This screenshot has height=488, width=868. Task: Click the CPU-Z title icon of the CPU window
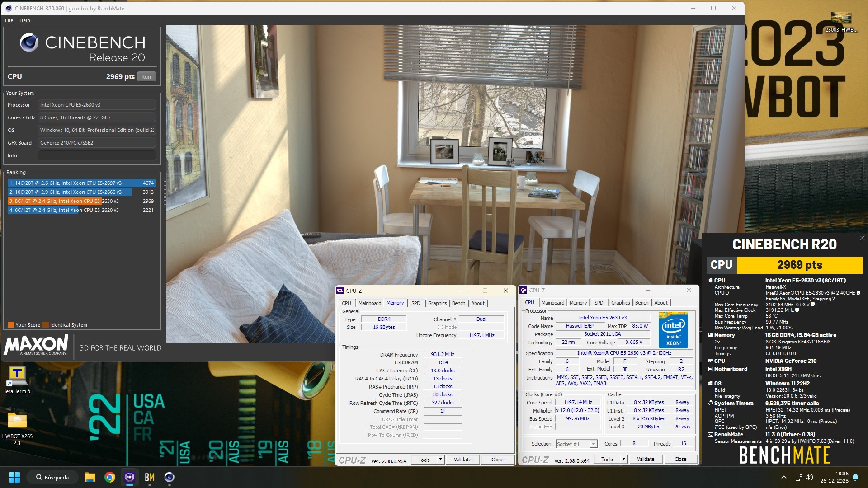(x=524, y=290)
